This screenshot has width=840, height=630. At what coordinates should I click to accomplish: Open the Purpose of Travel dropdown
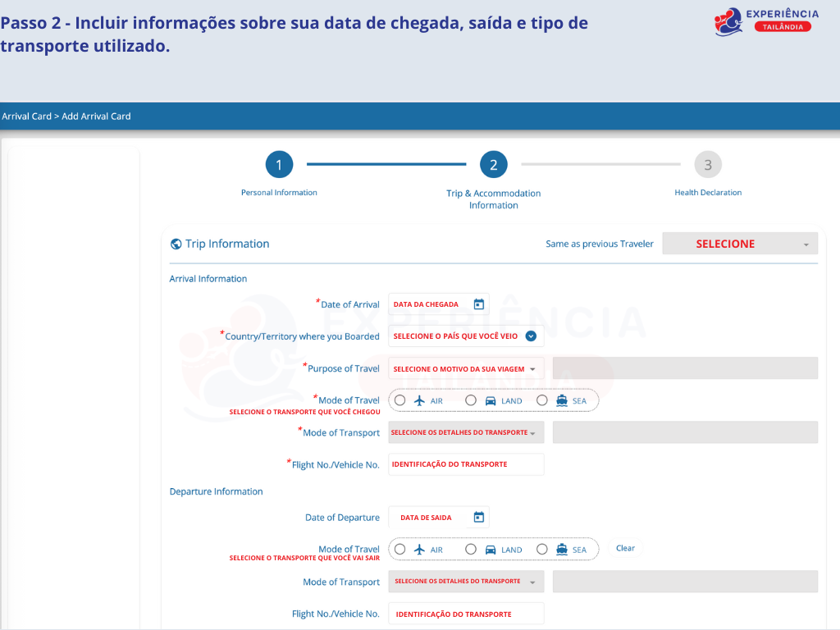click(465, 369)
